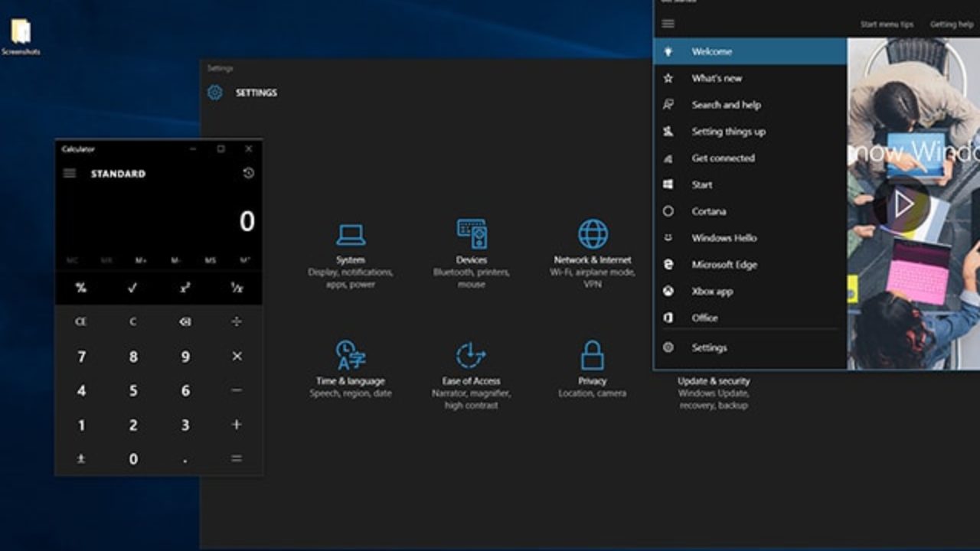Open Calculator's navigation hamburger menu
The image size is (980, 551).
tap(69, 173)
